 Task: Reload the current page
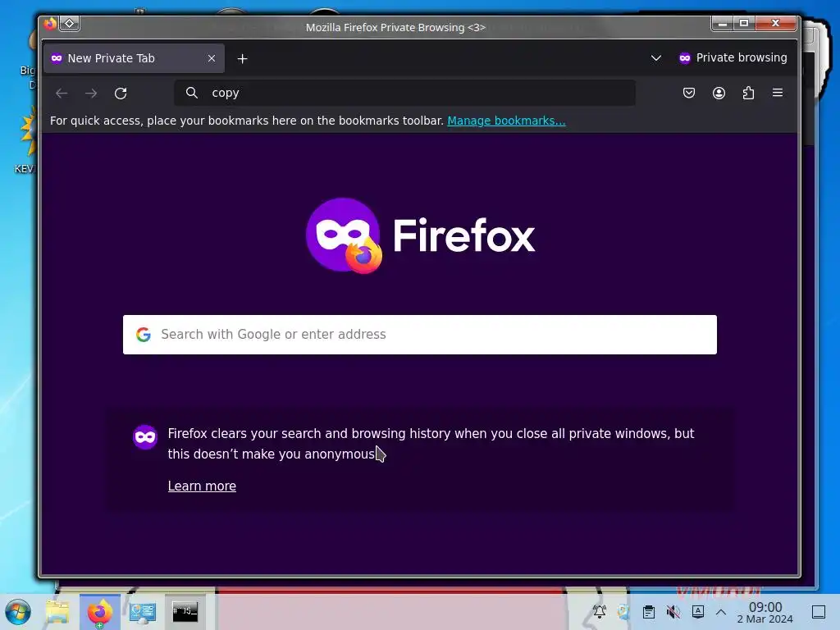tap(121, 94)
